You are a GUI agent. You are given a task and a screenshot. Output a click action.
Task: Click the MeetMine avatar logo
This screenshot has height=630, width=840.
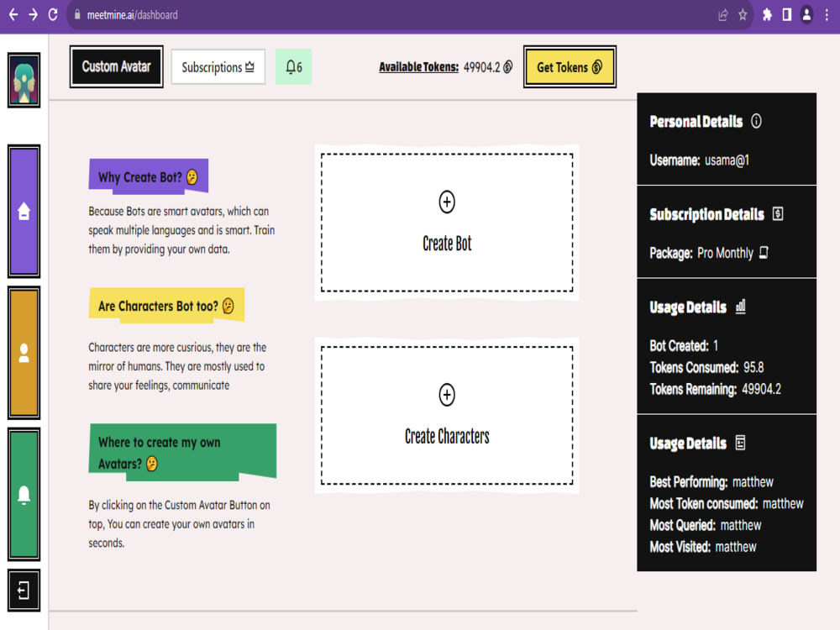click(x=24, y=81)
